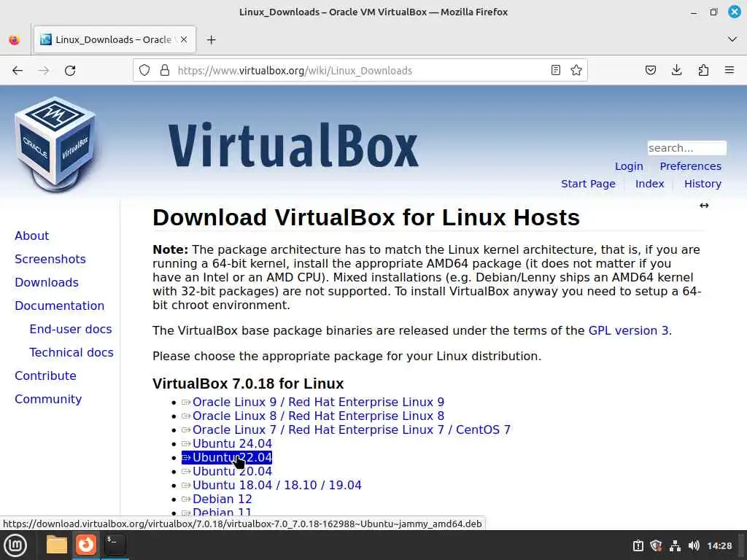Screen dimensions: 747x560
Task: Open Downloads in the sidebar
Action: [46, 282]
